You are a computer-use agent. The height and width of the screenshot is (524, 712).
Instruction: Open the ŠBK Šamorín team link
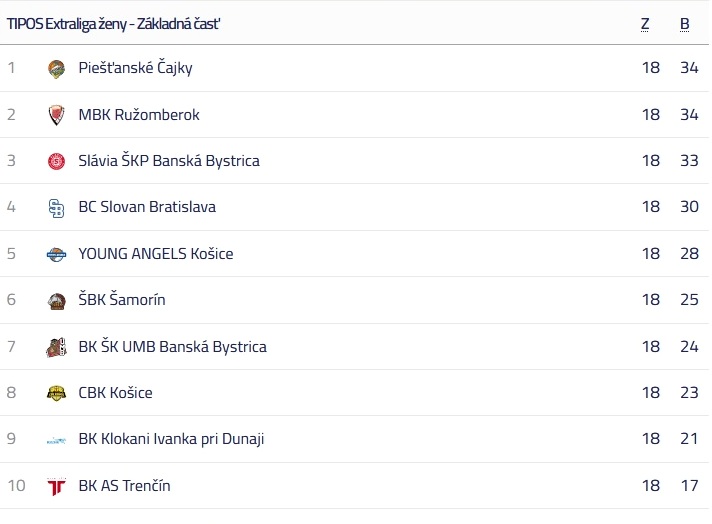coord(122,300)
